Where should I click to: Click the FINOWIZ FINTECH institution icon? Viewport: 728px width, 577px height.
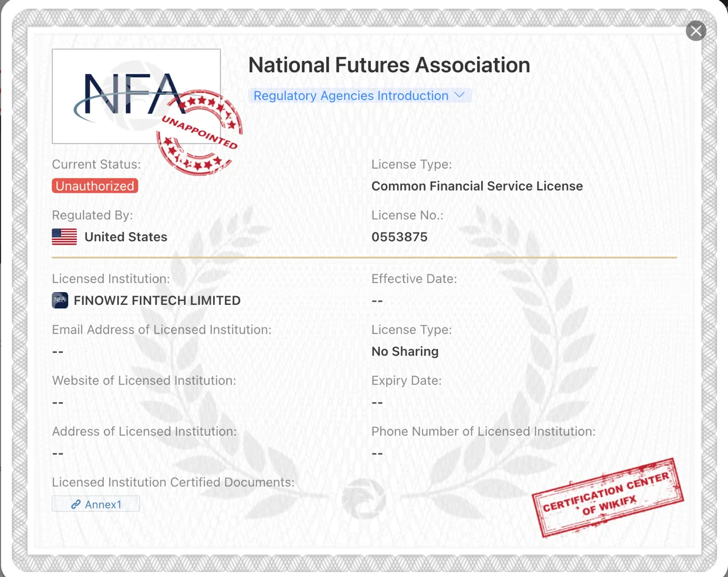click(x=60, y=300)
